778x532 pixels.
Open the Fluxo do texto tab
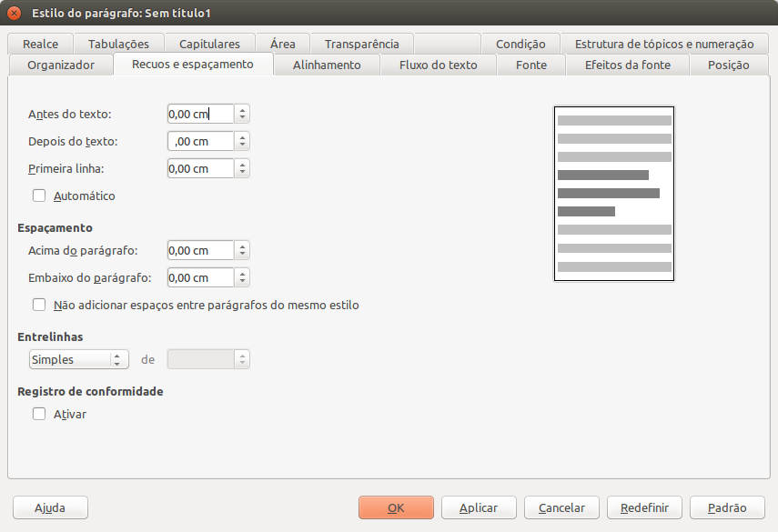click(x=438, y=65)
